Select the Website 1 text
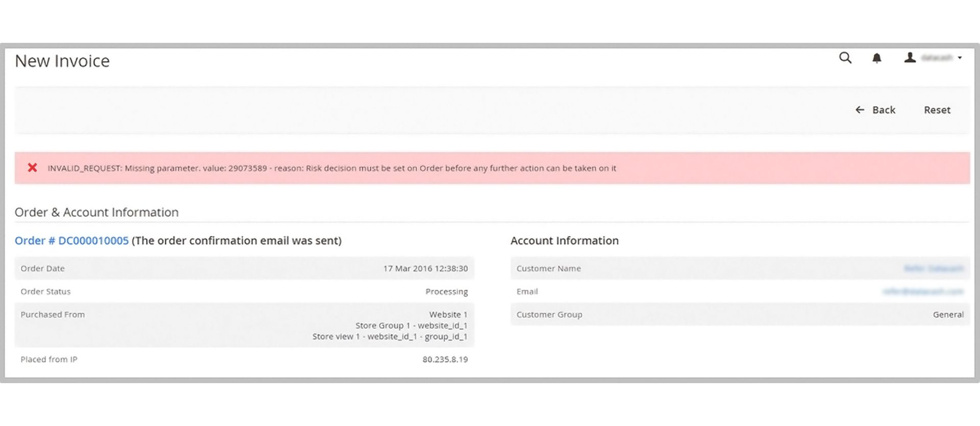Viewport: 980px width, 426px height. point(448,314)
